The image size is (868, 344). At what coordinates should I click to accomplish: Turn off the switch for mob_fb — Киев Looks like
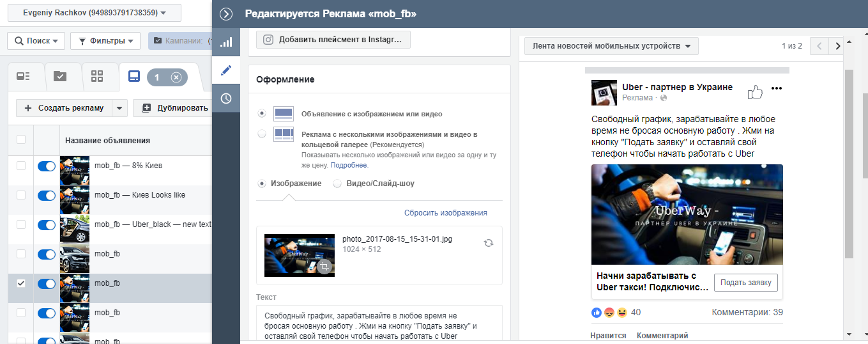pos(47,196)
